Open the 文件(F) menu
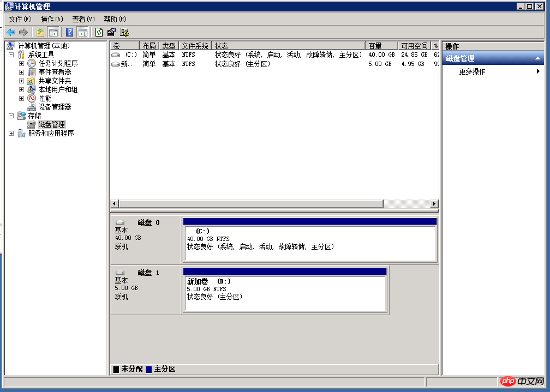This screenshot has height=392, width=550. [x=20, y=19]
